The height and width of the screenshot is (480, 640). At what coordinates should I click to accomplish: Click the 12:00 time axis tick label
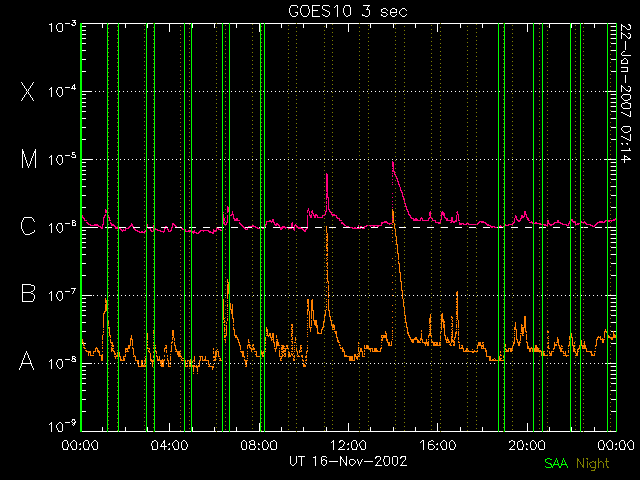coord(348,444)
